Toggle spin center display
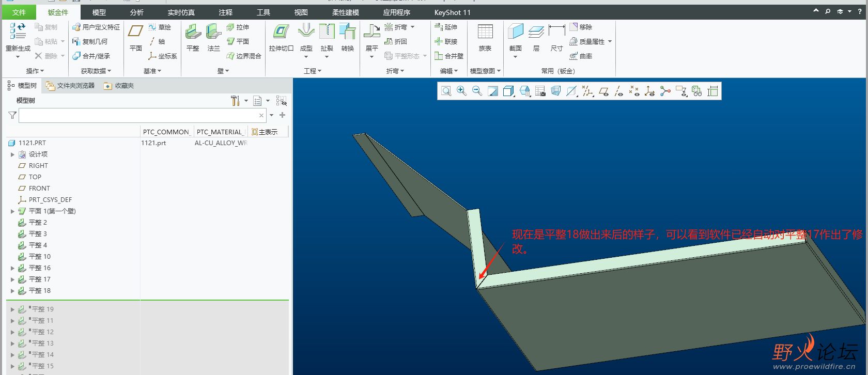 [665, 91]
